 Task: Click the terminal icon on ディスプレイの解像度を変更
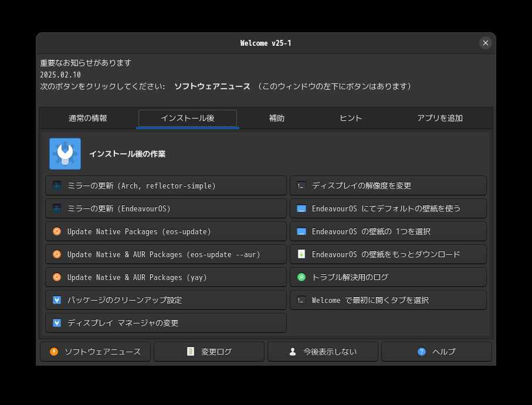coord(301,185)
